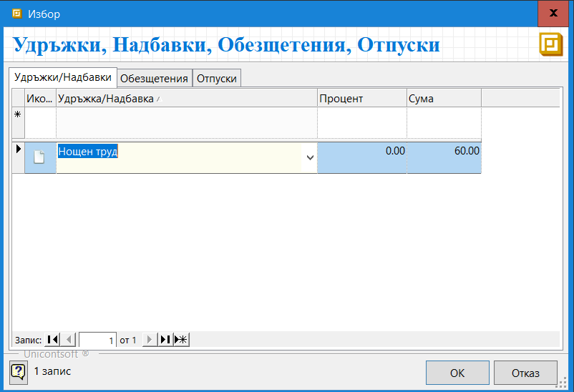Screen dimensions: 574x392
Task: Click the app icon in the title bar
Action: [17, 14]
